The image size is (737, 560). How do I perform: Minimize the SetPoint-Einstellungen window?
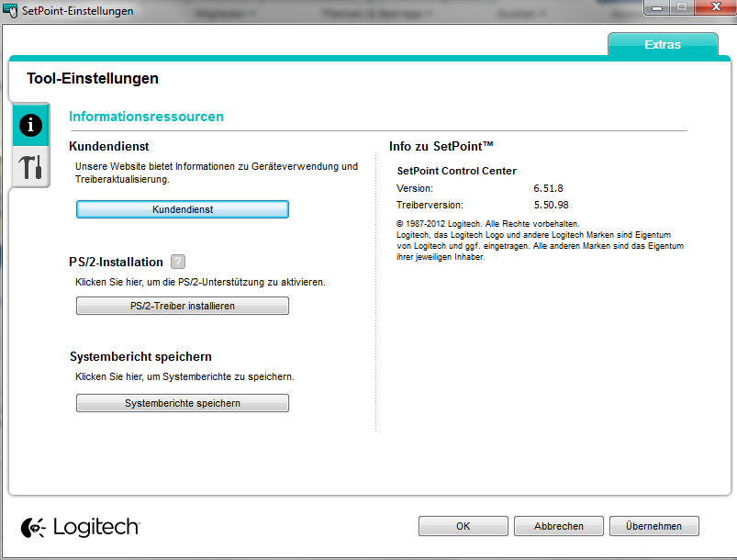coord(656,7)
